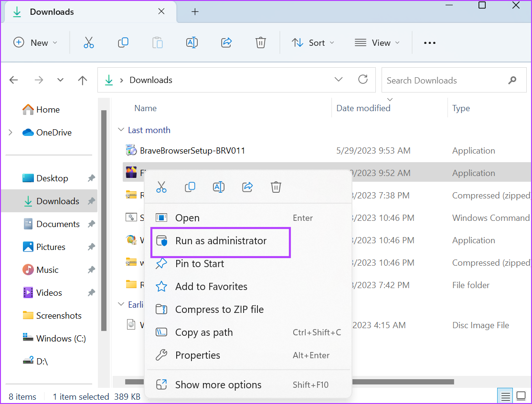Click the Delete icon in the context menu
Image resolution: width=532 pixels, height=404 pixels.
coord(276,187)
